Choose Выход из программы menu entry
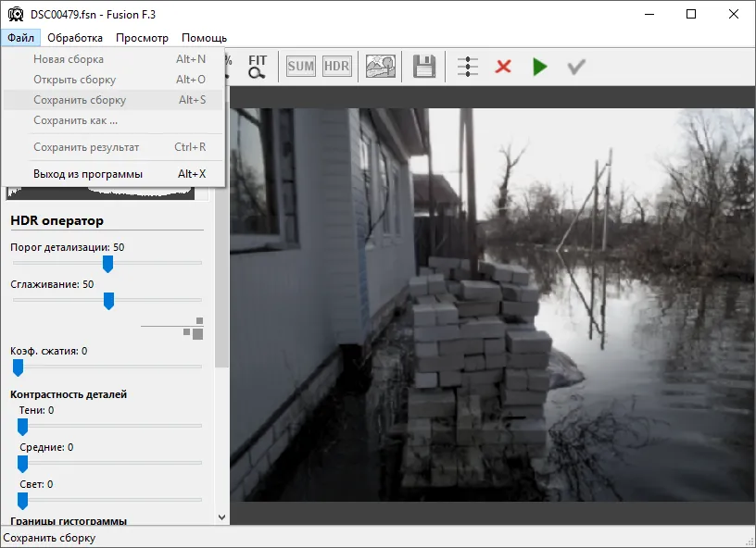Image resolution: width=756 pixels, height=548 pixels. (113, 174)
